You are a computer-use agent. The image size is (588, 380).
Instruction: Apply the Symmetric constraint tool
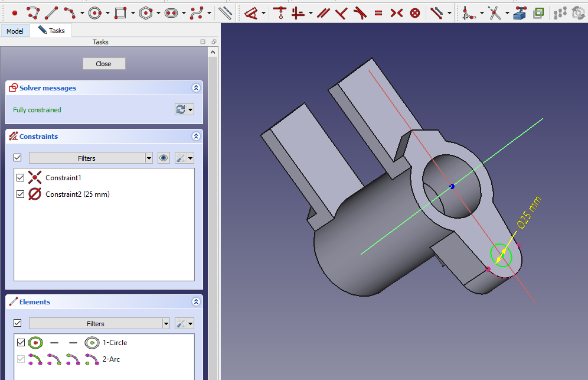pyautogui.click(x=397, y=12)
